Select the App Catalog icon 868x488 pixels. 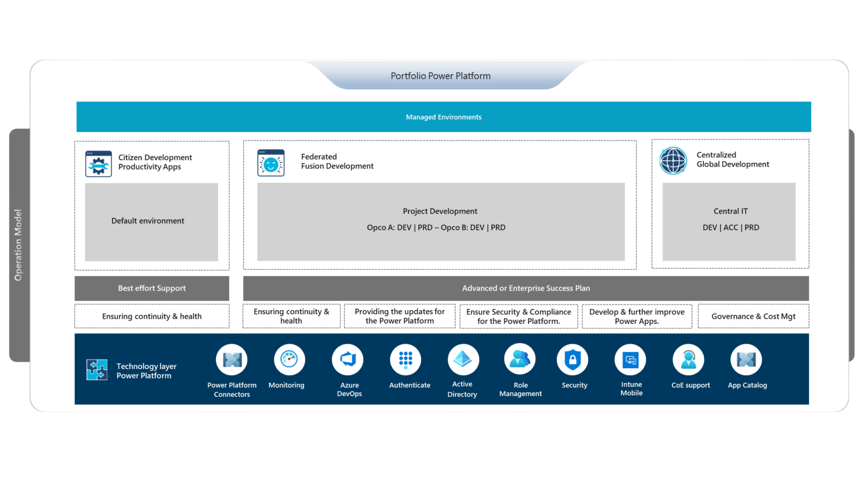click(746, 359)
